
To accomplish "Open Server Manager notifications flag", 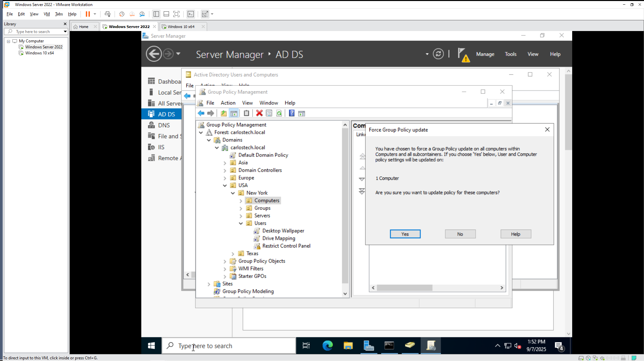I will [x=463, y=54].
